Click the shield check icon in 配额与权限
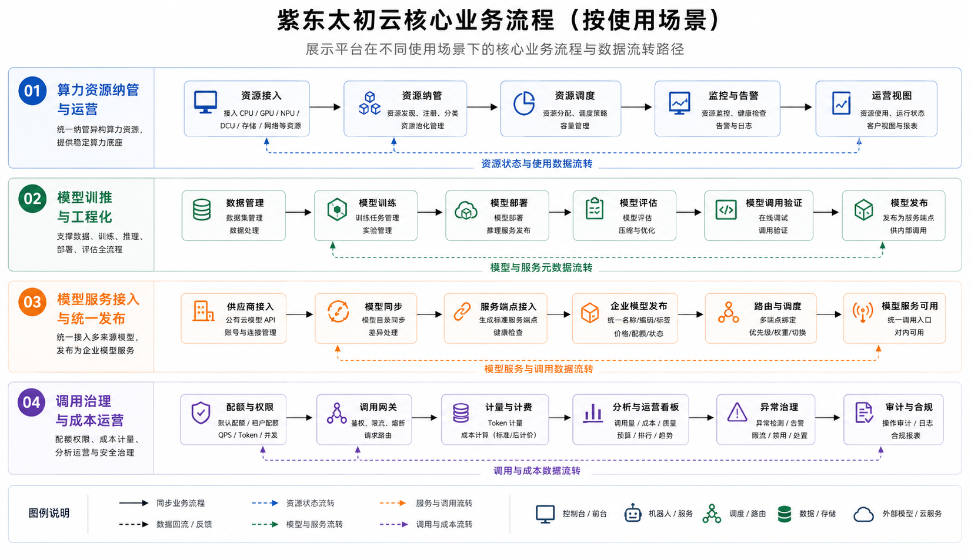Screen dimensions: 971x560 [201, 413]
